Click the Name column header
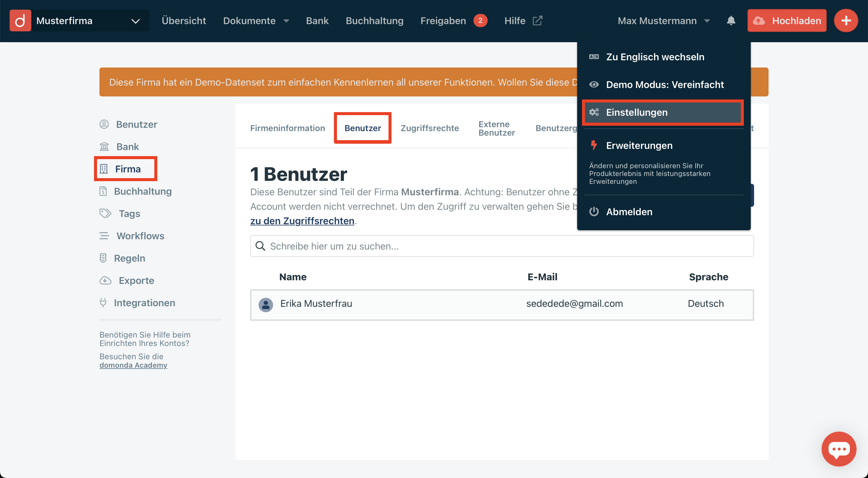Screen dimensions: 868x478 293,277
